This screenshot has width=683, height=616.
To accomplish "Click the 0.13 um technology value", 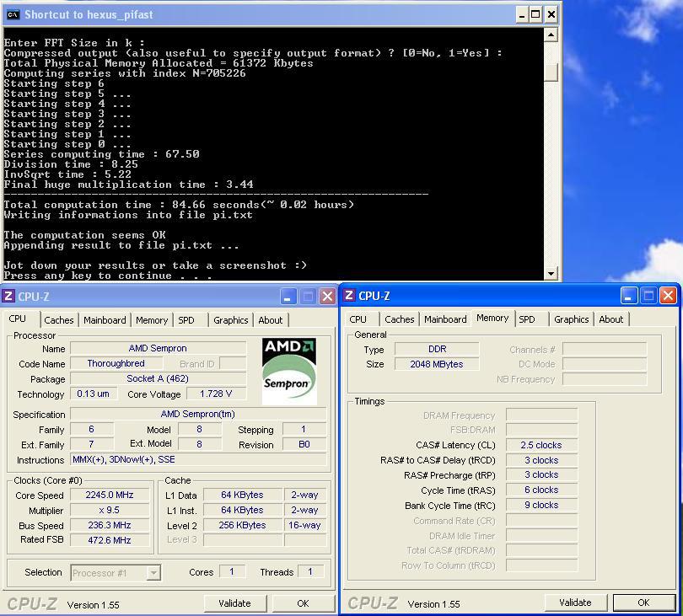I will [x=94, y=394].
